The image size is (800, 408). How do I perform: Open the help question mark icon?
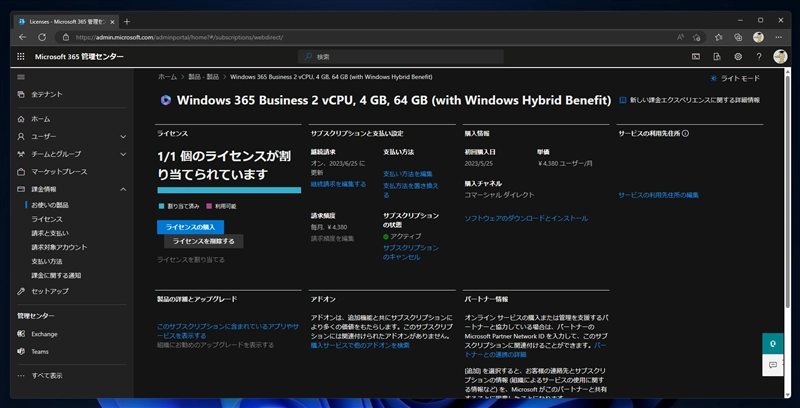point(759,57)
